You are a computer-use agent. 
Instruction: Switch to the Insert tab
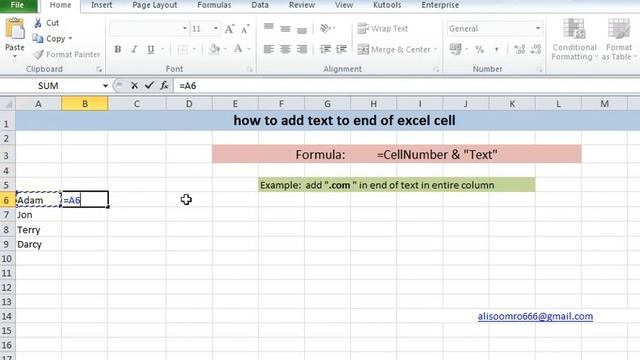(x=102, y=5)
